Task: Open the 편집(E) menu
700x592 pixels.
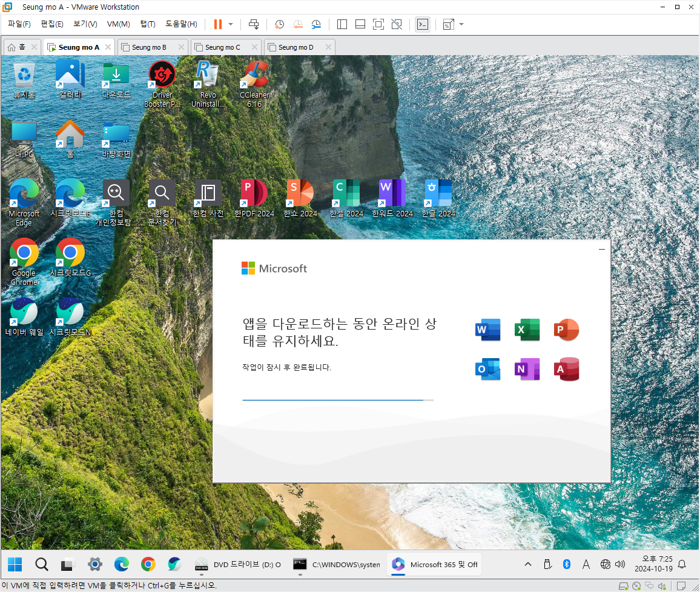Action: (x=52, y=24)
